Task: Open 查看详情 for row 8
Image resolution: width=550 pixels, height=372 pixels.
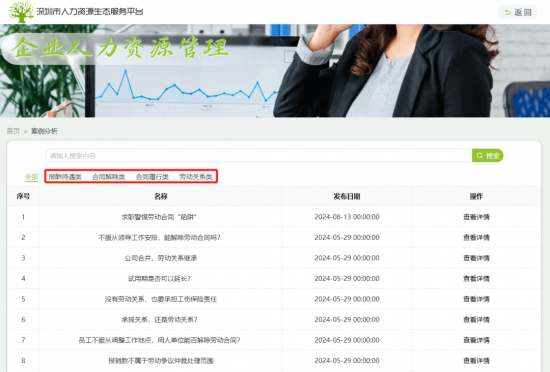Action: tap(476, 360)
